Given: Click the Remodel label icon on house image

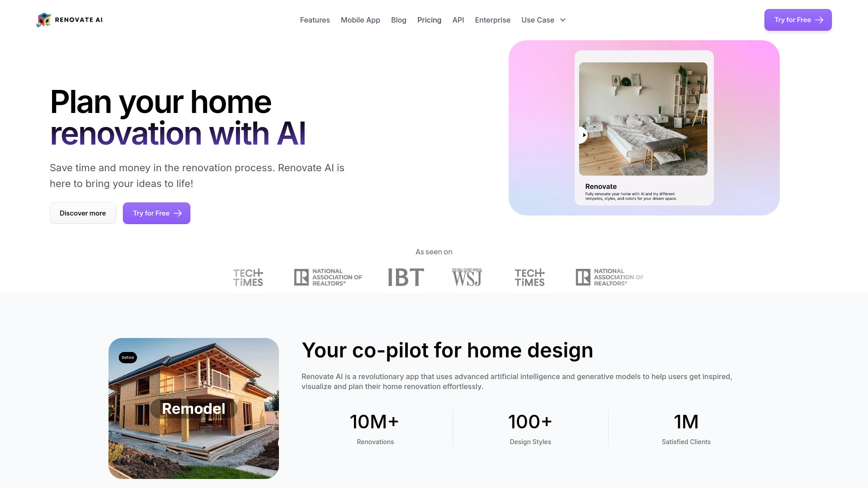Looking at the screenshot, I should coord(193,408).
